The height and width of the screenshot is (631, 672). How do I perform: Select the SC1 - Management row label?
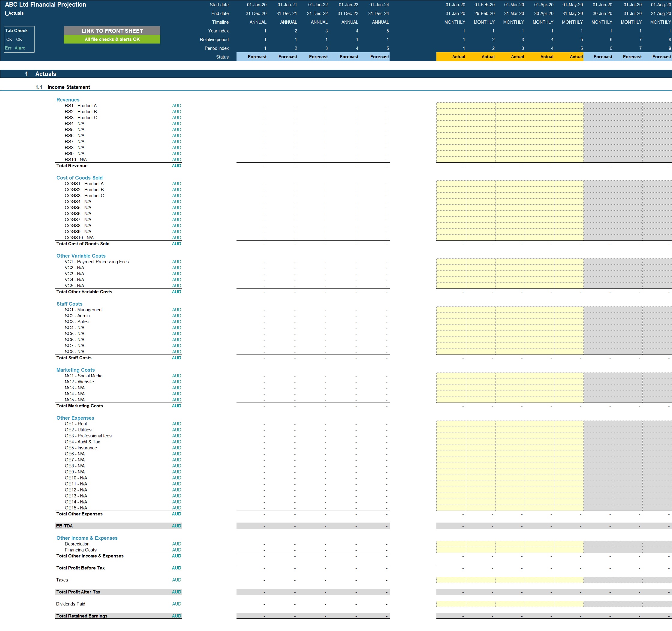coord(83,310)
